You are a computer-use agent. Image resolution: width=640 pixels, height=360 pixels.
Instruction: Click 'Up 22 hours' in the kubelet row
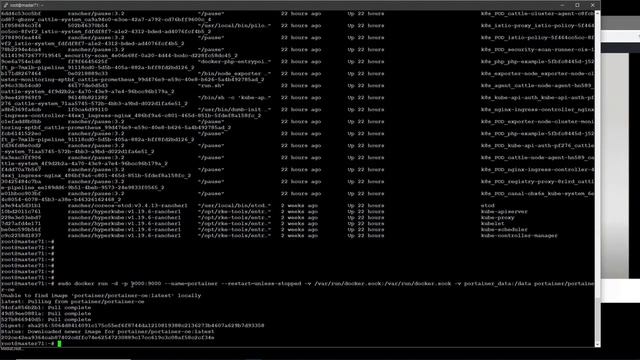tap(366, 224)
